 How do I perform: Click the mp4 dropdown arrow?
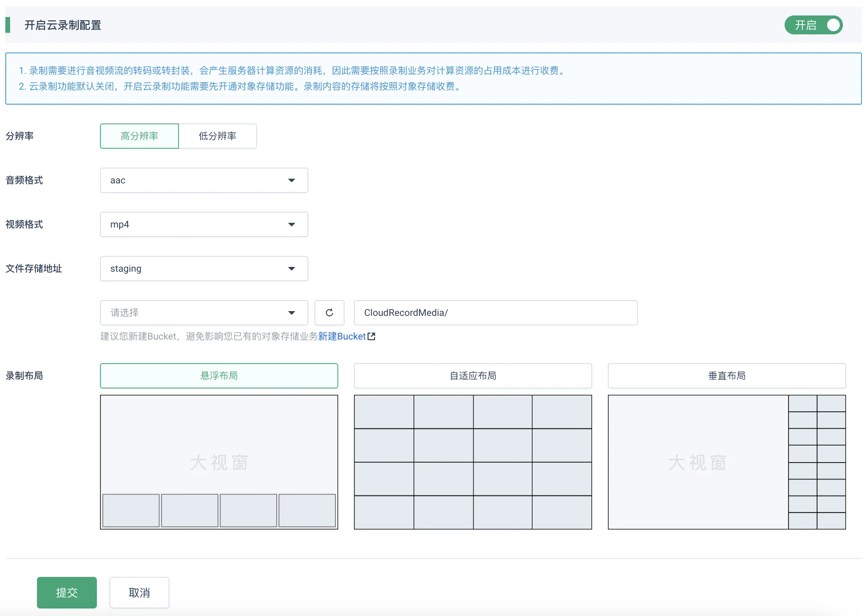pos(291,225)
